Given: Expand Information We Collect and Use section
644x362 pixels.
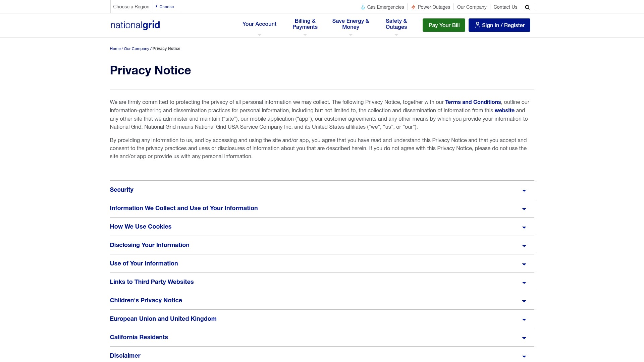Looking at the screenshot, I should 322,208.
